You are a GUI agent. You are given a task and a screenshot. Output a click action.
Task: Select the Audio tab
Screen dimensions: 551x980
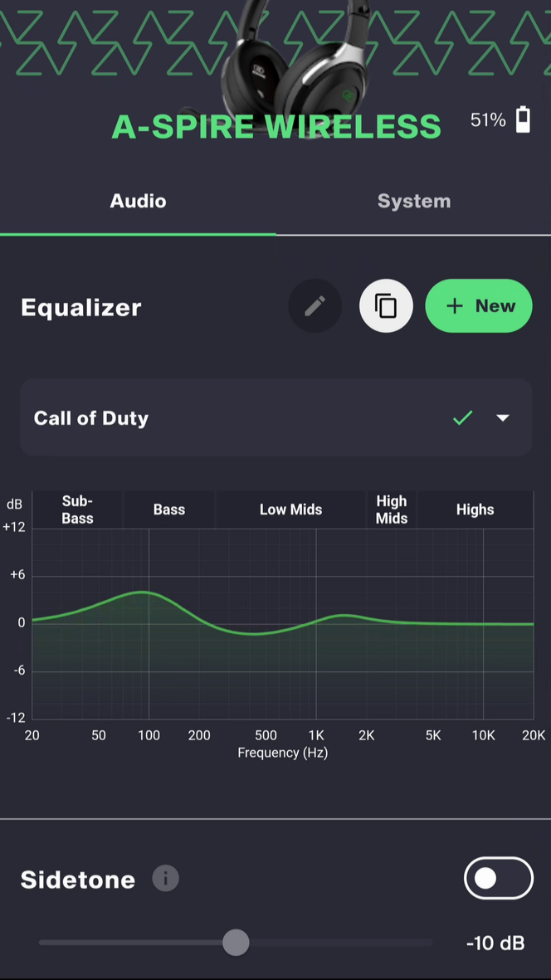click(138, 202)
